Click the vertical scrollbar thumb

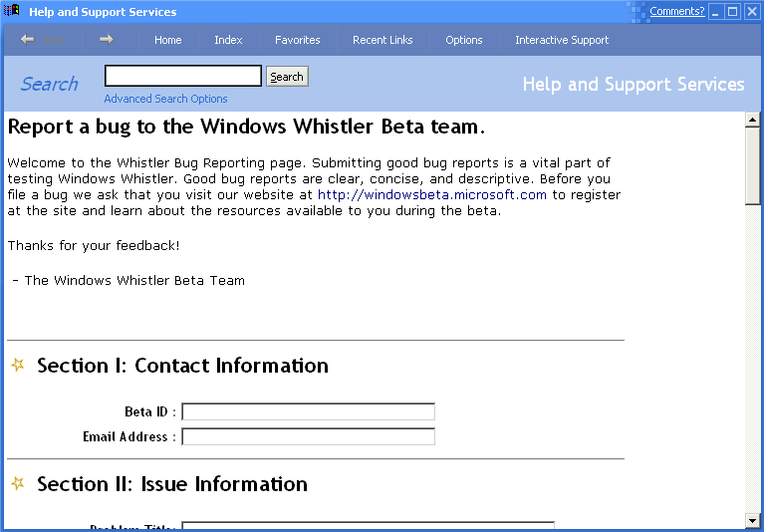[x=753, y=165]
